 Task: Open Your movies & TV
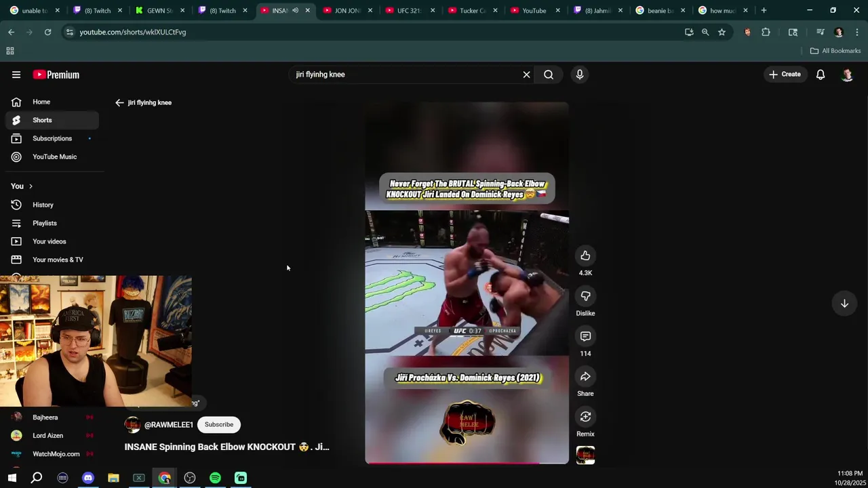pyautogui.click(x=52, y=260)
